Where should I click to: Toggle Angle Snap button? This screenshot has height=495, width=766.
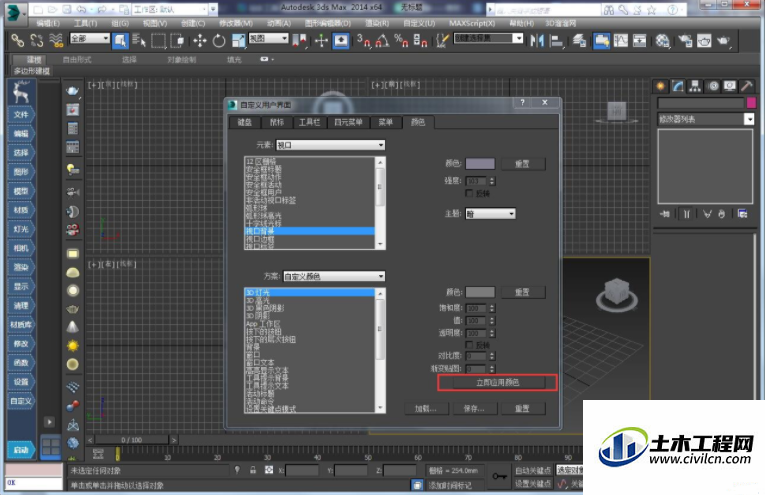[x=382, y=41]
